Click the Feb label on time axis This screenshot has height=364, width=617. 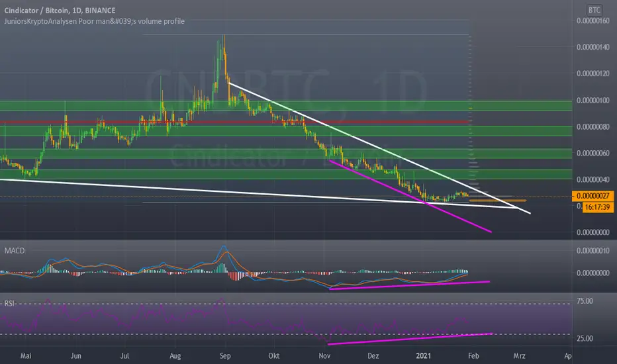(473, 356)
